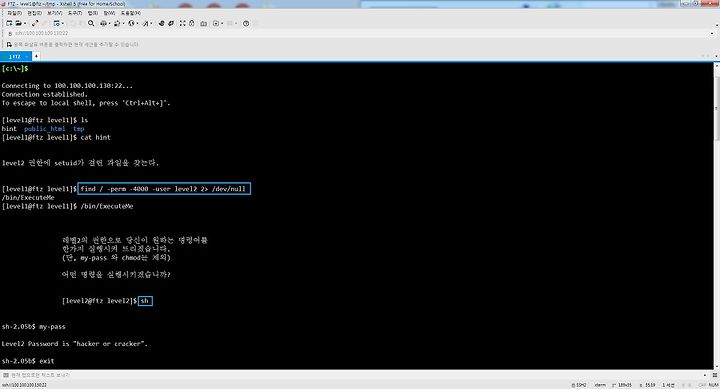
Task: Expand the encoding dropdown arrow
Action: point(137,23)
